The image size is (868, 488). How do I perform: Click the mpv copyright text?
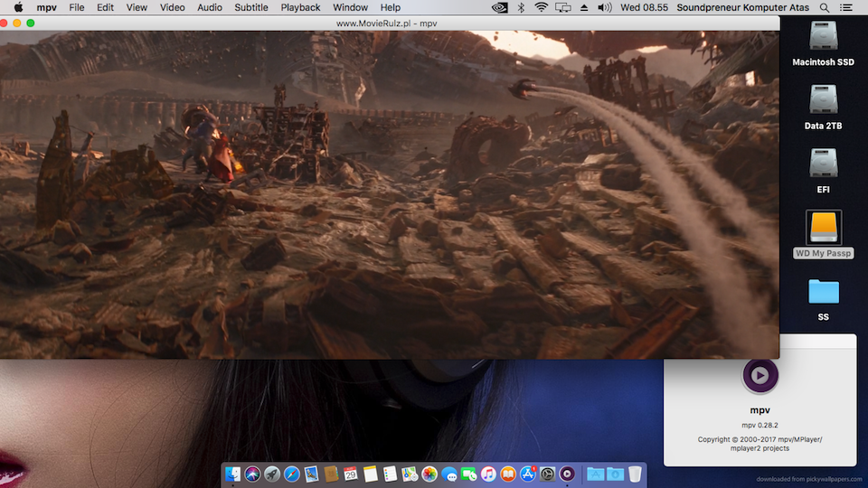click(760, 444)
